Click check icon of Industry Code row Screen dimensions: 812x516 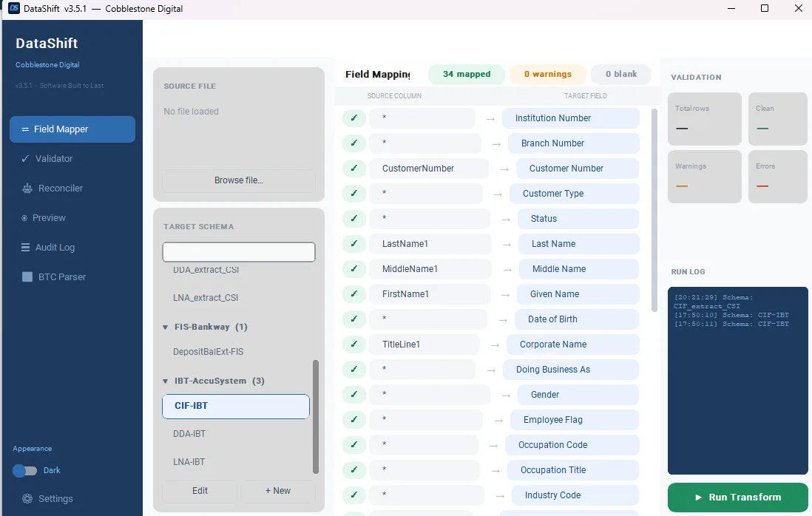(x=354, y=495)
